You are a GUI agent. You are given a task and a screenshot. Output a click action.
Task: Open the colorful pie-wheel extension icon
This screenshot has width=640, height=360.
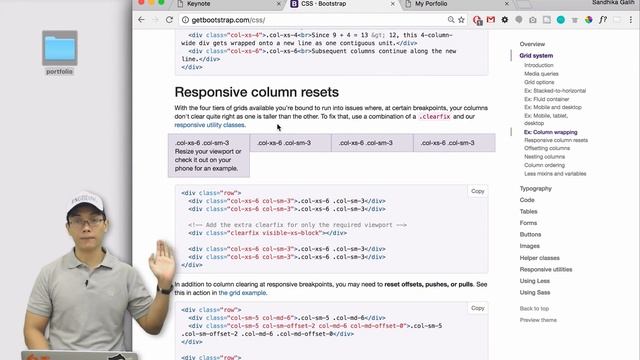coord(589,20)
